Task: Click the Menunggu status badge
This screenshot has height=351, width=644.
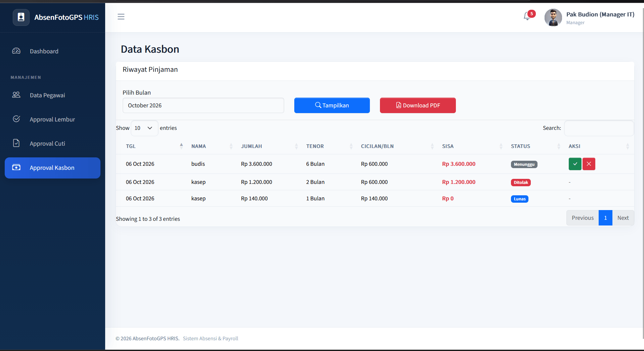Action: (524, 164)
